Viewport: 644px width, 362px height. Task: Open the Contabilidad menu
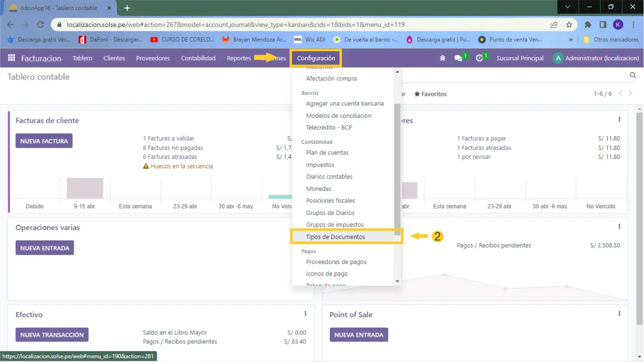198,58
